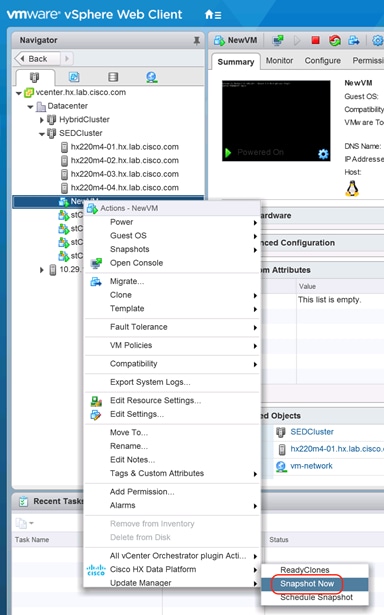Open Recent Tasks filter dropdown arrow
The image size is (384, 615).
pos(31,523)
